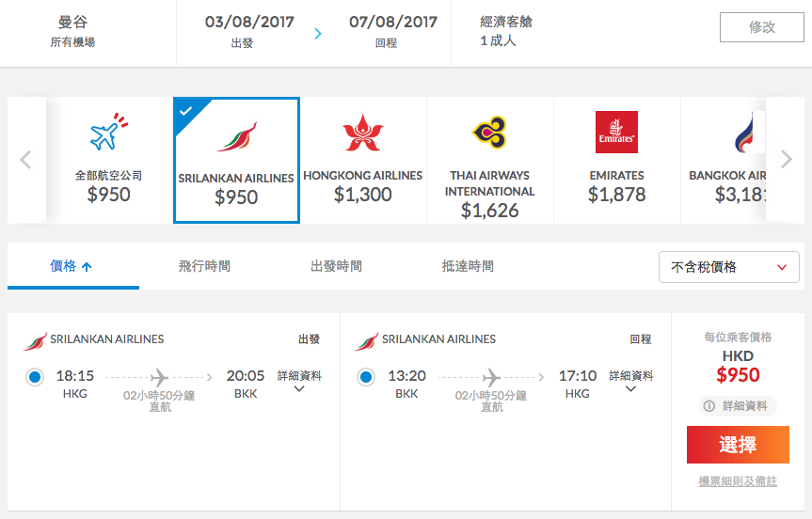
Task: Click the outbound SriLankan Airlines logo
Action: pos(35,340)
